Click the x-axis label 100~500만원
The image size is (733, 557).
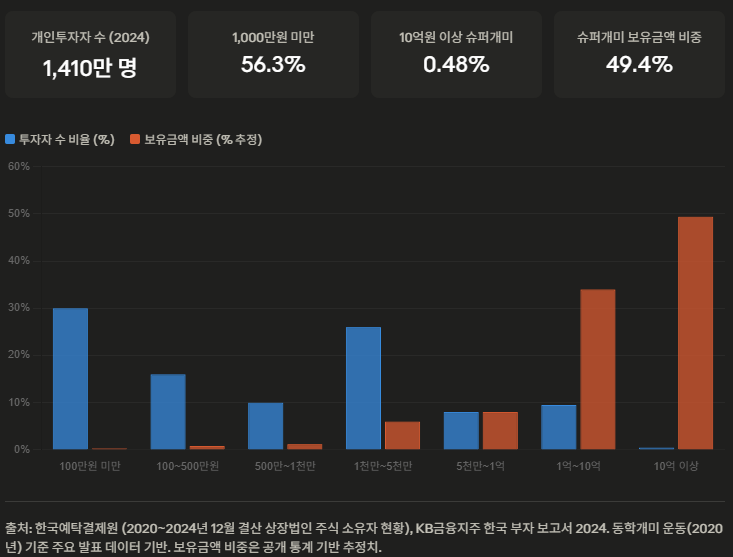tap(187, 466)
